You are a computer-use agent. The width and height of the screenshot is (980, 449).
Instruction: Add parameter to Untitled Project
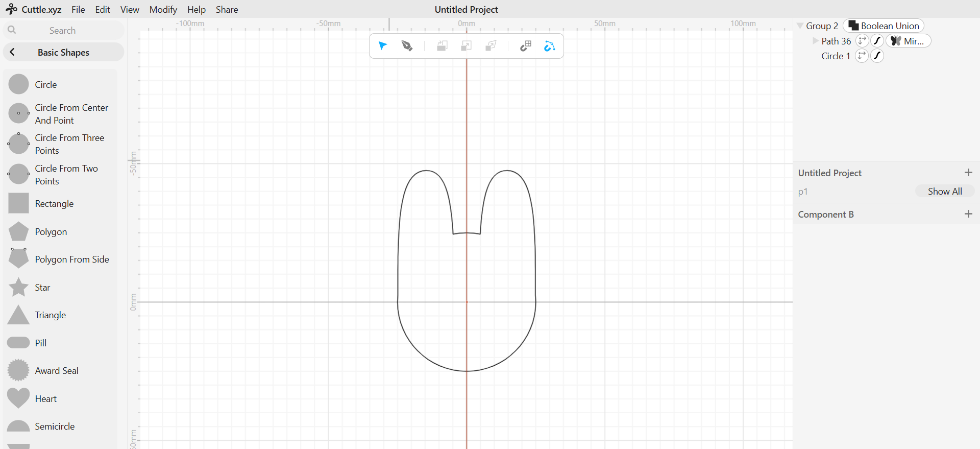tap(968, 173)
